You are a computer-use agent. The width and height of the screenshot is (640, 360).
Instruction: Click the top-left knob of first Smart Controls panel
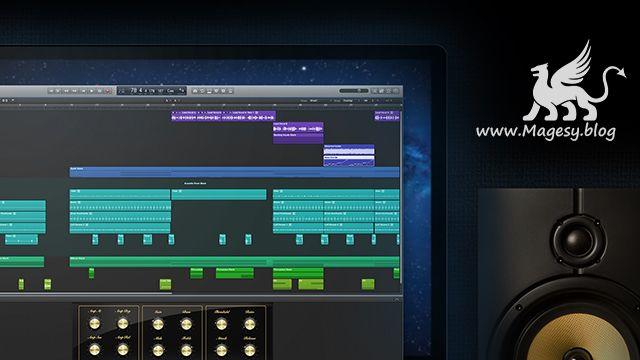pyautogui.click(x=94, y=324)
